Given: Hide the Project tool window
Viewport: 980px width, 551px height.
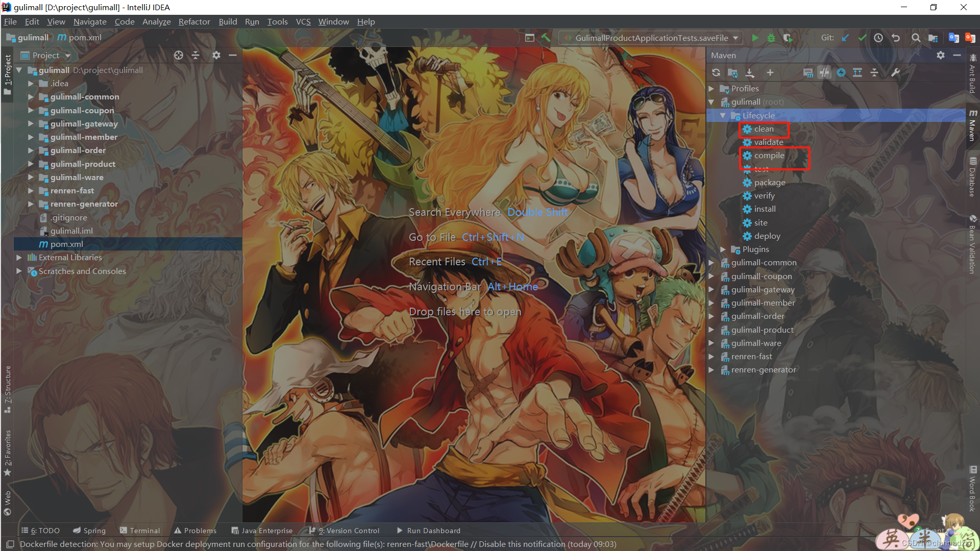Looking at the screenshot, I should (233, 55).
